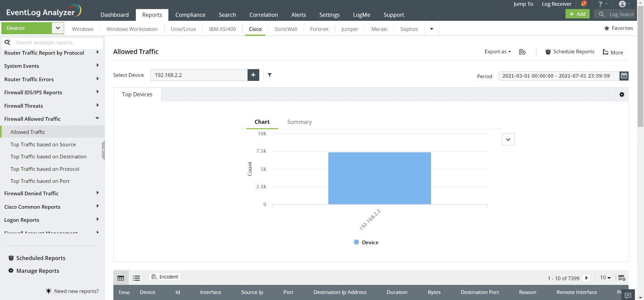
Task: Click the Log Search box
Action: (x=615, y=14)
